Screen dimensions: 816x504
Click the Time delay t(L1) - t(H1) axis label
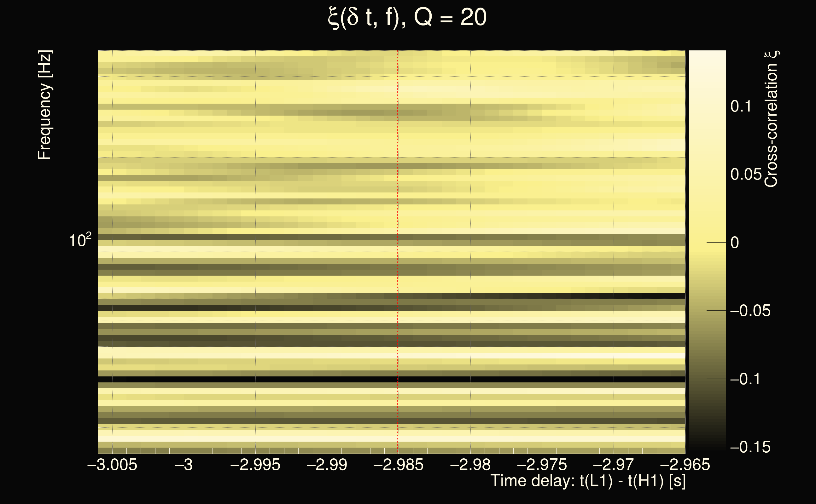[x=588, y=481]
